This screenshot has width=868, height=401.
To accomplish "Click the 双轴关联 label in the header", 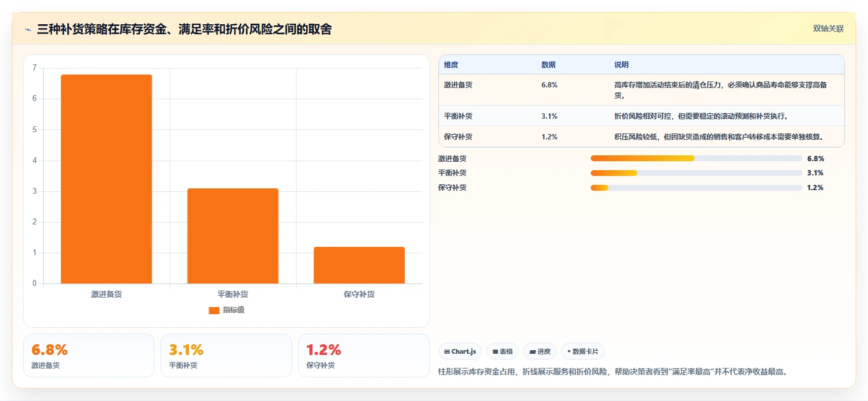I will pyautogui.click(x=828, y=28).
